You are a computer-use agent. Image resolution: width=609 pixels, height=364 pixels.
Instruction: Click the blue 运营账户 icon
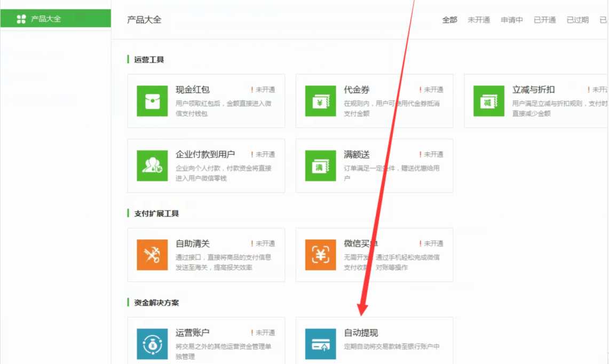tap(152, 344)
